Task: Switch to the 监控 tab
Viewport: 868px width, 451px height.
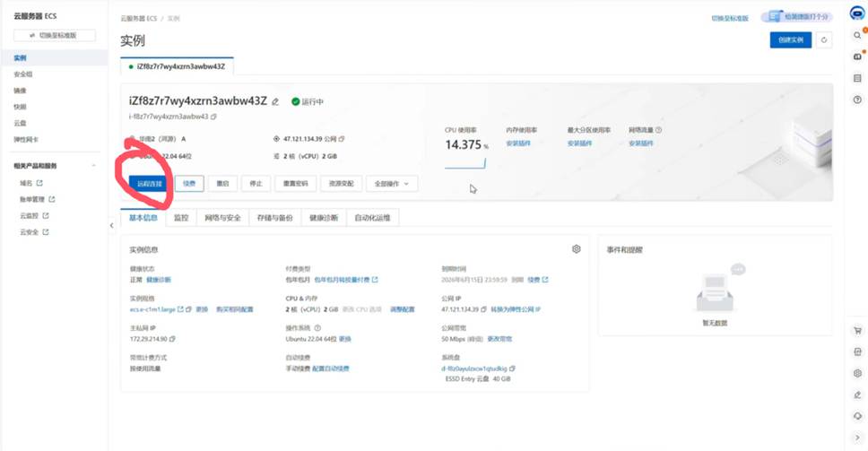Action: click(181, 218)
